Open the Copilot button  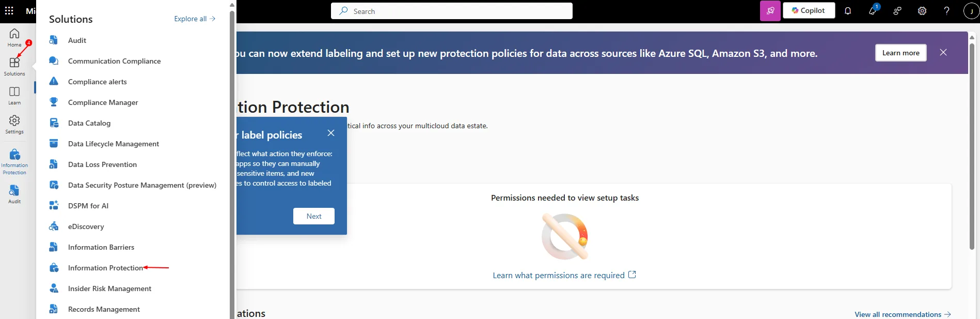(809, 11)
